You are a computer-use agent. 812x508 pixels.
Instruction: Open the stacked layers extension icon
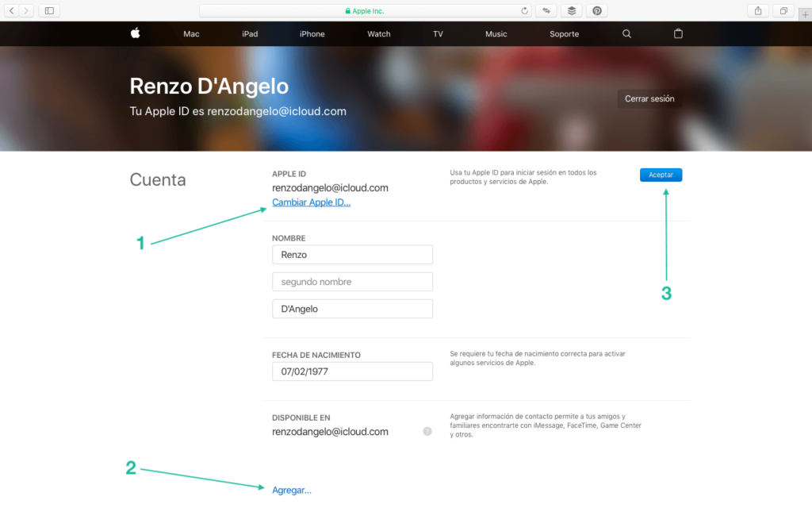click(x=572, y=10)
